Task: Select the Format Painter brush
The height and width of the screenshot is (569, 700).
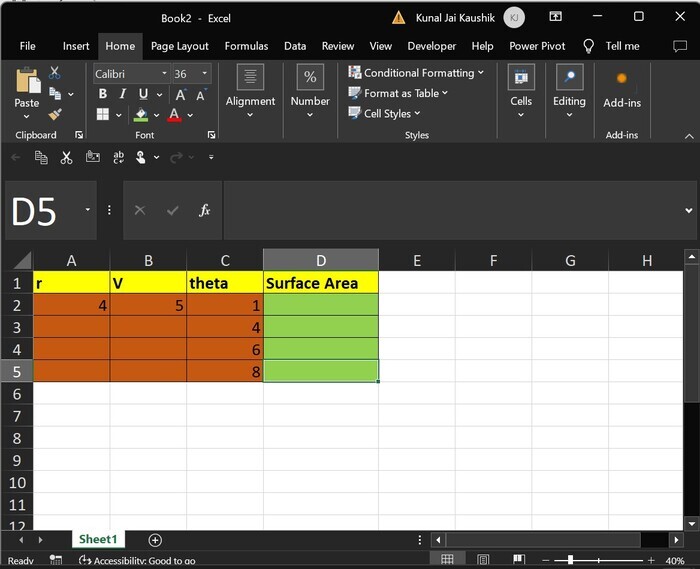Action: pyautogui.click(x=54, y=114)
